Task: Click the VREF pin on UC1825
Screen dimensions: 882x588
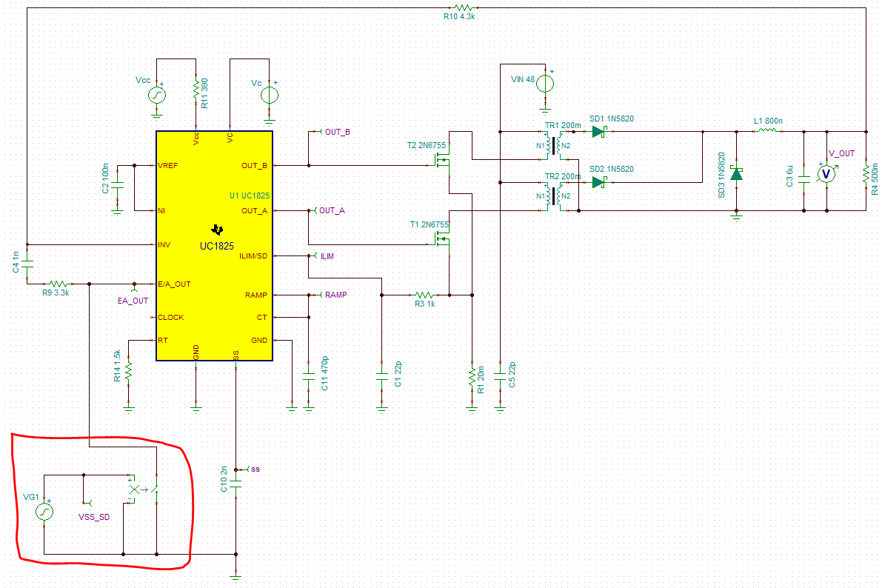Action: (x=167, y=165)
